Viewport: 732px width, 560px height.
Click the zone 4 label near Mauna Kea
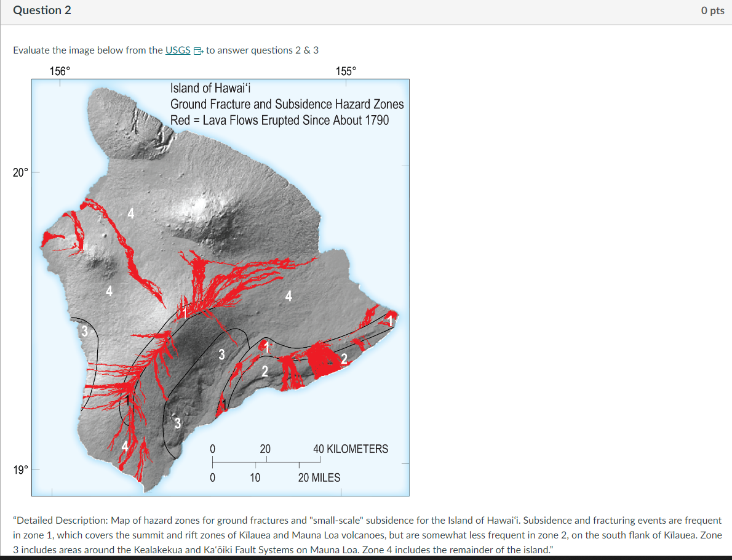coord(130,214)
